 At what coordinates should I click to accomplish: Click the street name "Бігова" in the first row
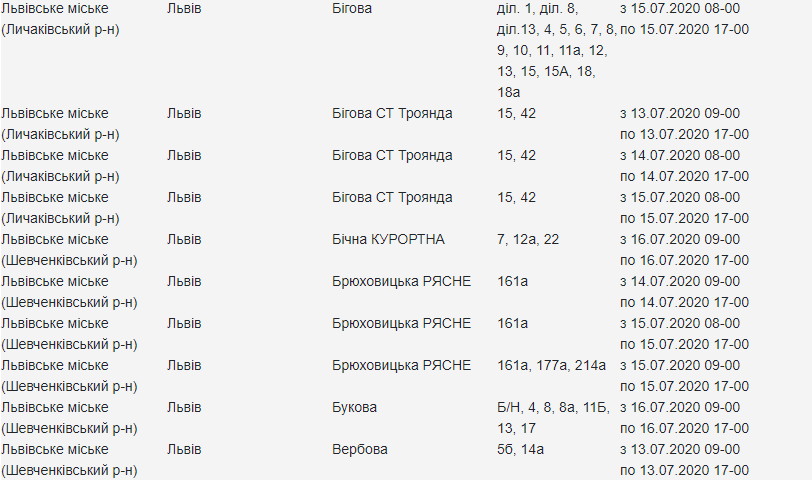pos(351,8)
